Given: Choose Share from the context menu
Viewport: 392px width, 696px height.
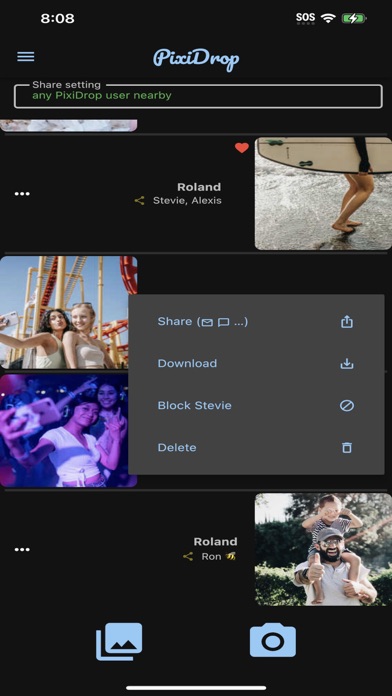Looking at the screenshot, I should click(256, 321).
